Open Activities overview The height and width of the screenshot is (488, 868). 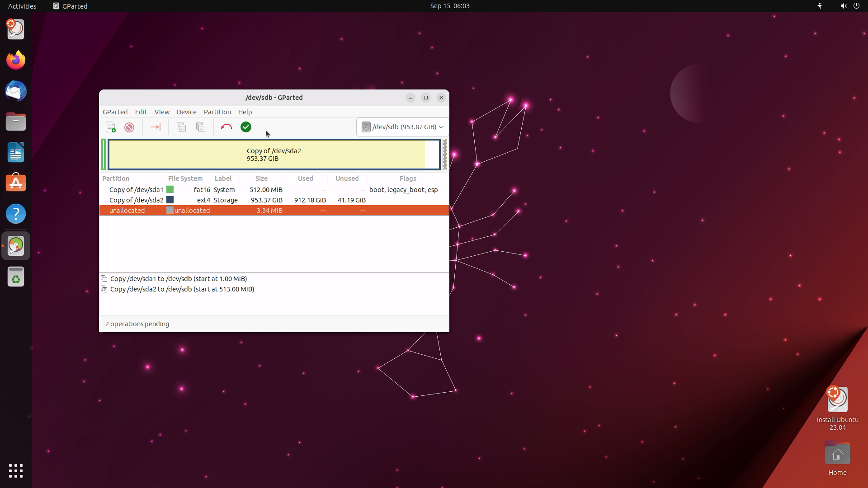22,6
